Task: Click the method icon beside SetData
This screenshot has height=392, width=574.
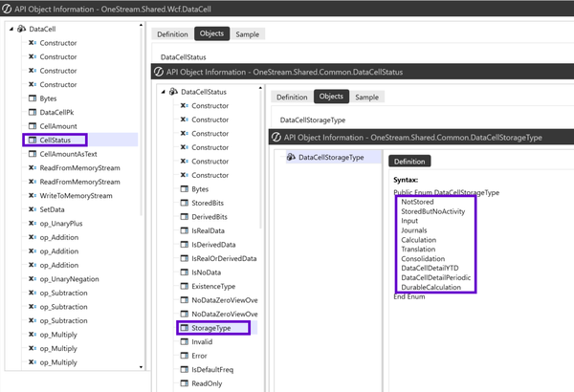Action: 32,209
